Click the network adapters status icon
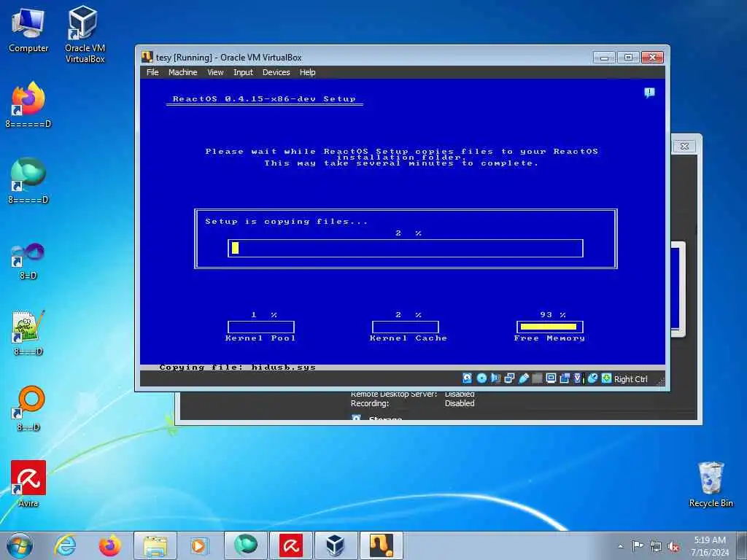Screen dimensions: 747x560 pyautogui.click(x=509, y=378)
